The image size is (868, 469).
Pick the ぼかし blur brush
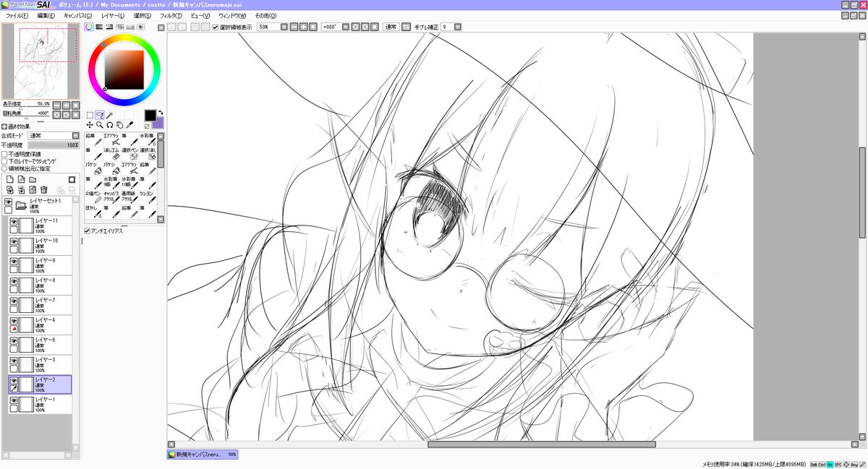(x=94, y=212)
